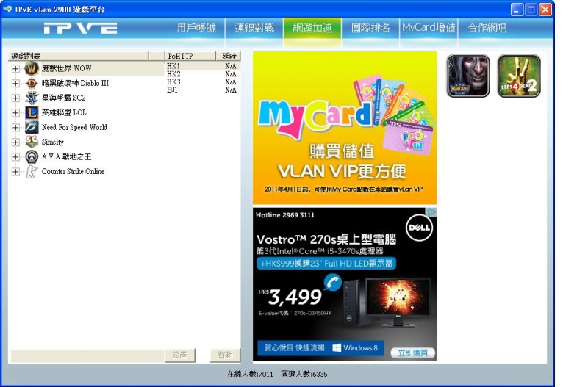Click the Counter Strike Online icon

[32, 172]
